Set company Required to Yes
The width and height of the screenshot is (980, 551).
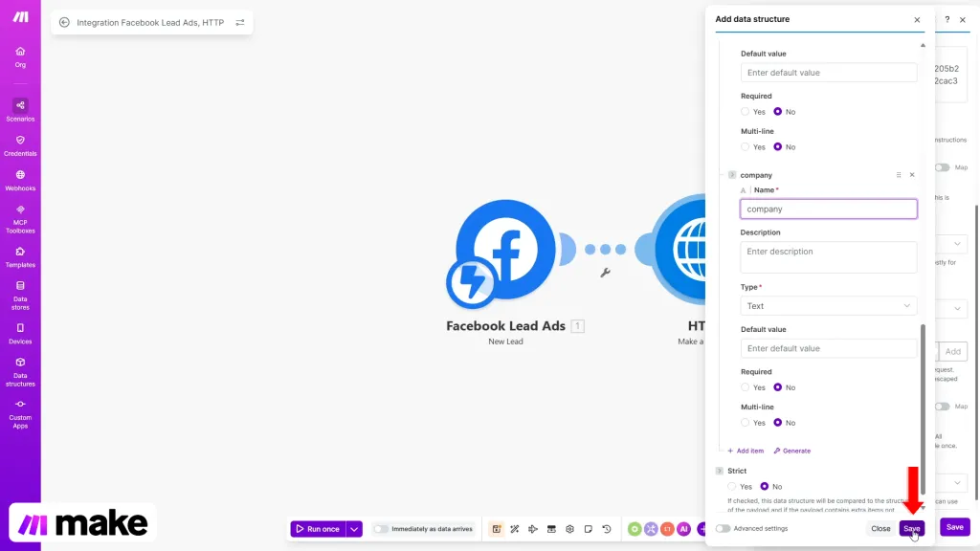tap(745, 387)
